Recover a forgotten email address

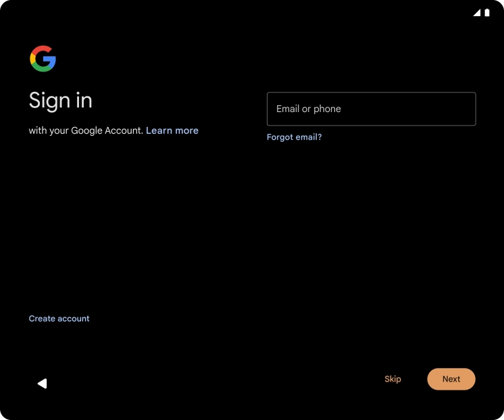pos(294,137)
